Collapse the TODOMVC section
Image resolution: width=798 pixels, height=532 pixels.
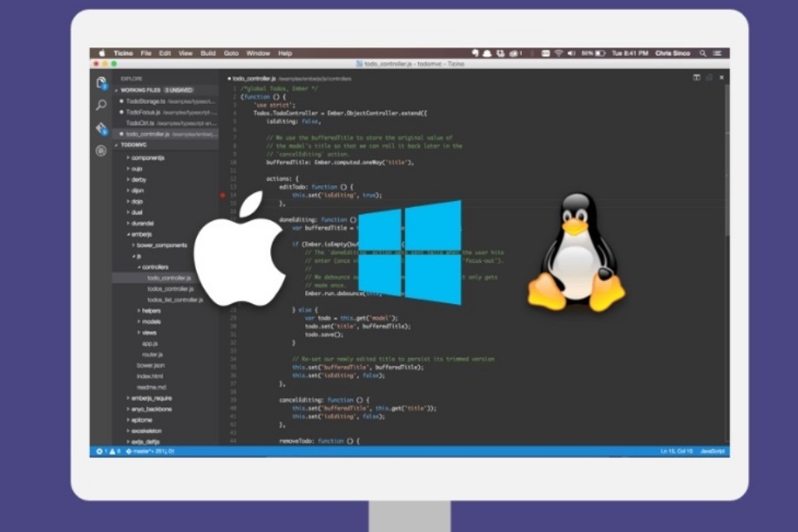(x=165, y=145)
